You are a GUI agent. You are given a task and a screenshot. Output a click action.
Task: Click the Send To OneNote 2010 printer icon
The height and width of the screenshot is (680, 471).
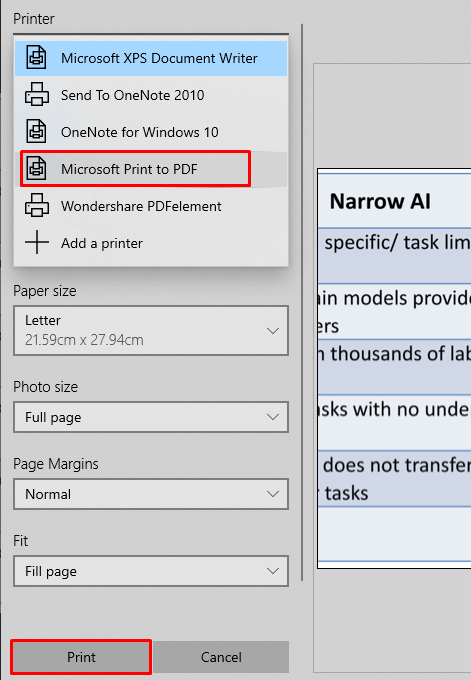pos(36,95)
